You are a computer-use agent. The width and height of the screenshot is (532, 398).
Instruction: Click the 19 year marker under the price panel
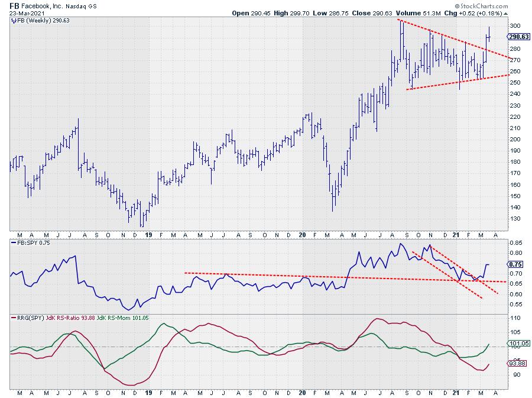coord(148,235)
